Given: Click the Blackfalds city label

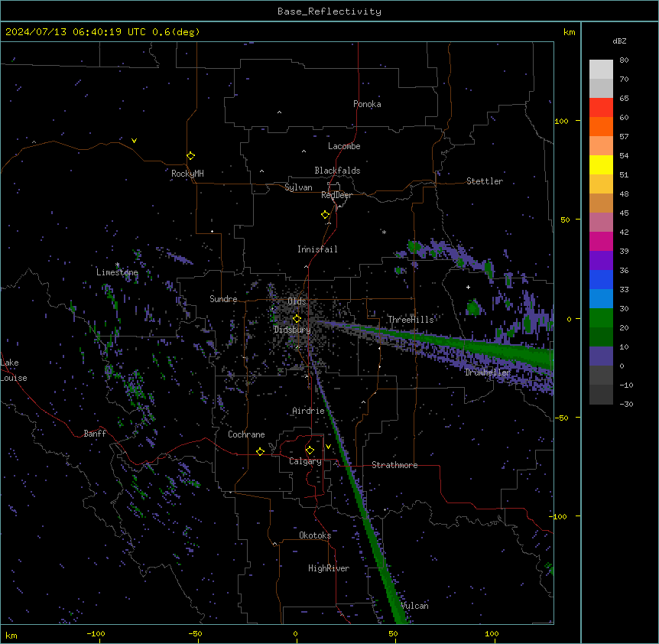Looking at the screenshot, I should tap(337, 171).
